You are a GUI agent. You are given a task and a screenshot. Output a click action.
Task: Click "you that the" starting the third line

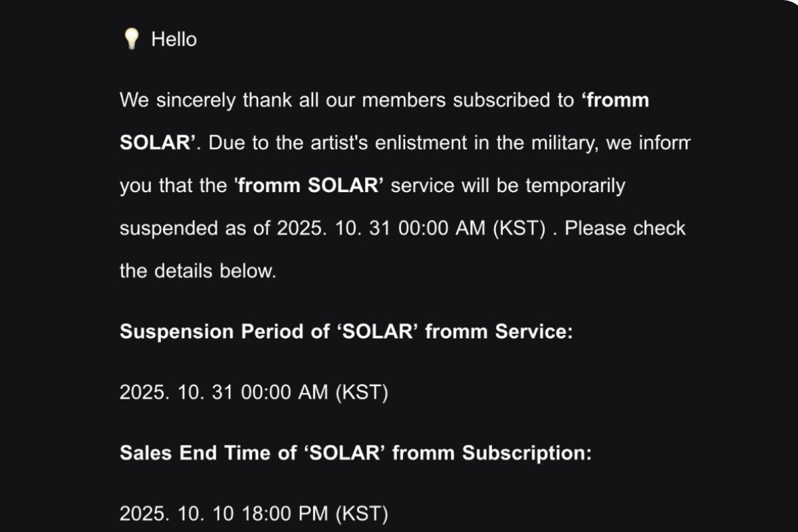[173, 186]
